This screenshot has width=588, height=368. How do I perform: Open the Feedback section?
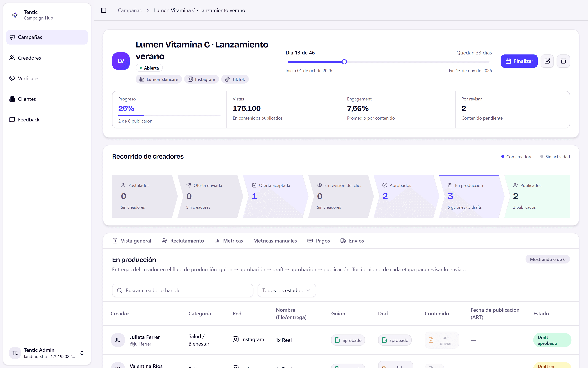[x=47, y=120]
